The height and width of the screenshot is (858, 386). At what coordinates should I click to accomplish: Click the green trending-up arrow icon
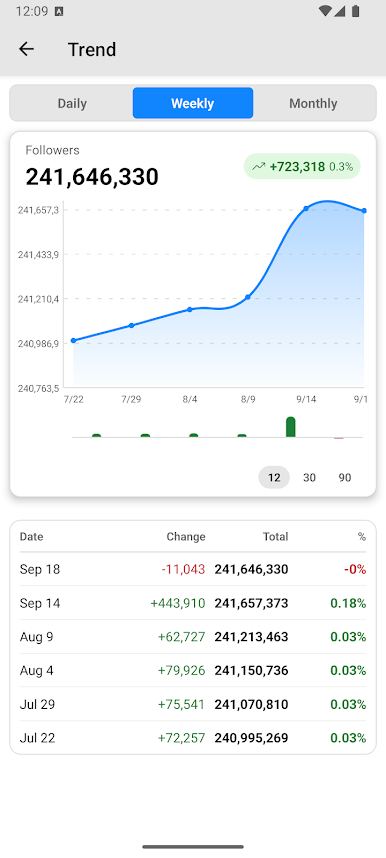point(258,166)
